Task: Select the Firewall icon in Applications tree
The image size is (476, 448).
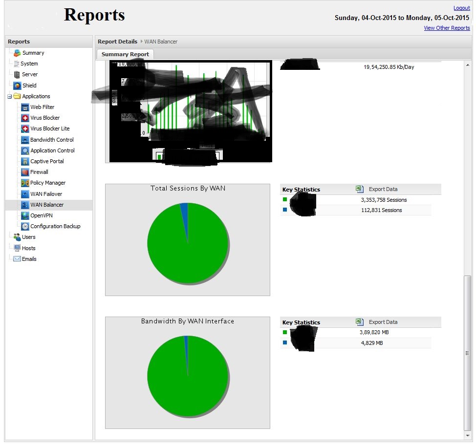Action: (25, 172)
